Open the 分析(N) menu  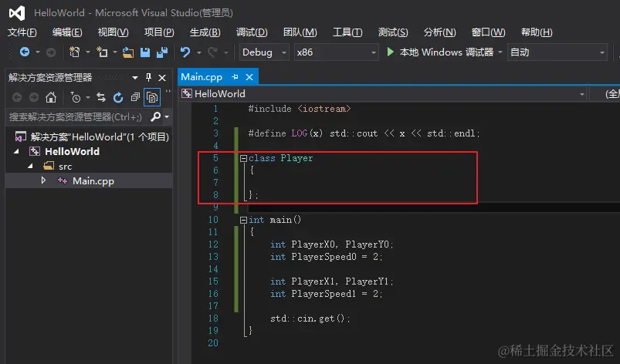click(439, 32)
